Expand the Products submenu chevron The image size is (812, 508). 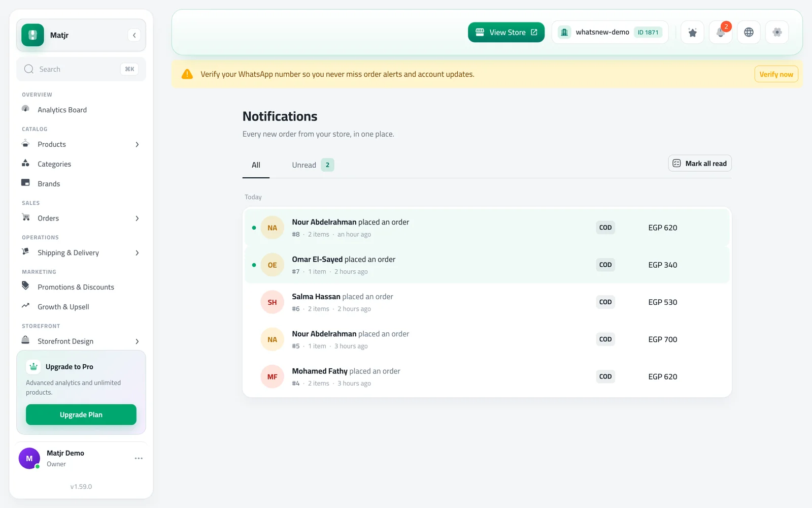[137, 144]
